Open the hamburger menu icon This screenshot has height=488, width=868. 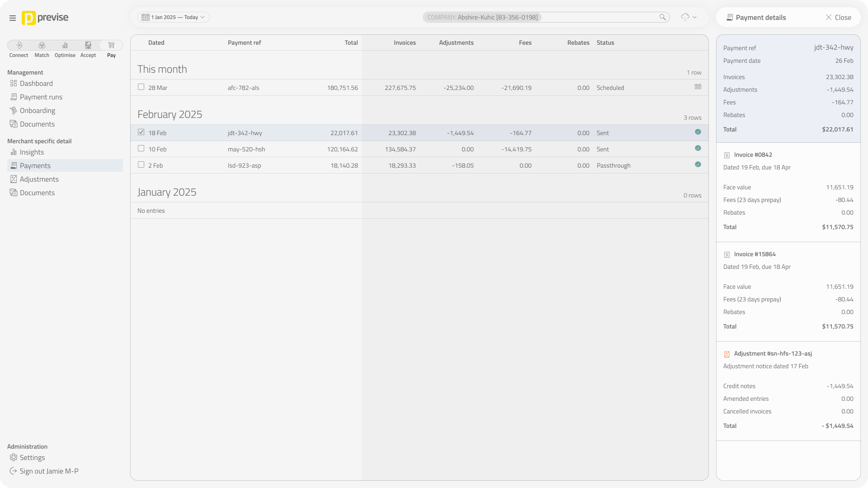[13, 18]
